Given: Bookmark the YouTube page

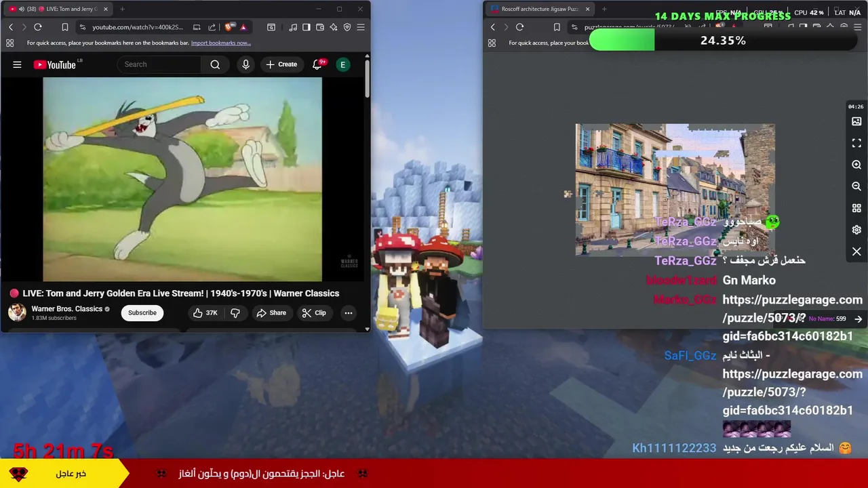Looking at the screenshot, I should (x=65, y=27).
